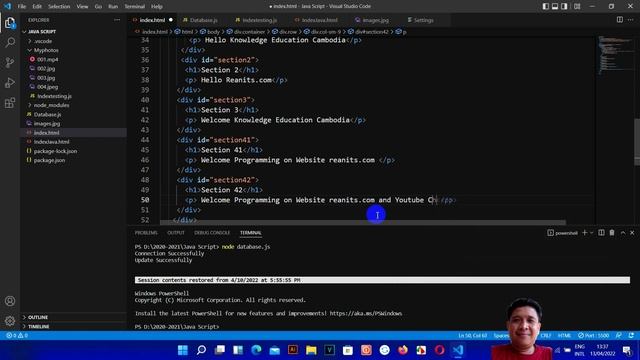Click the Port 5500 live server status
This screenshot has height=360, width=640.
tap(593, 336)
